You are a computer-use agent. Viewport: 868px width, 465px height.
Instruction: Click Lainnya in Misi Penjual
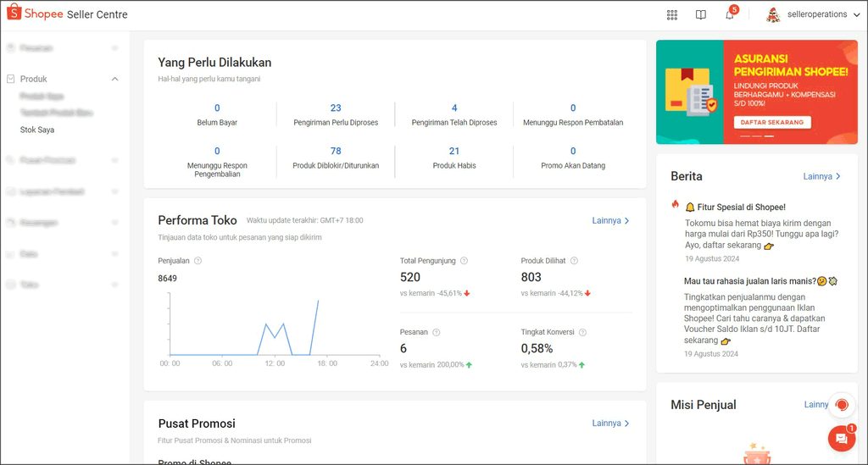(816, 405)
